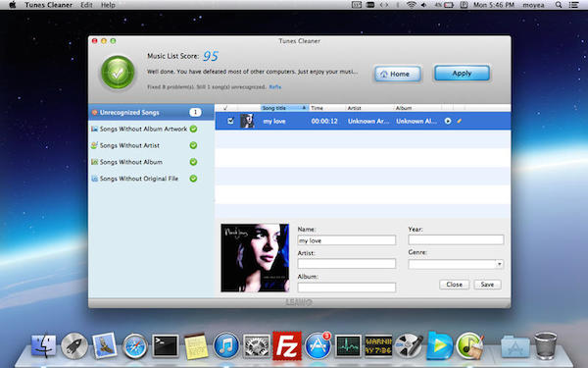Image resolution: width=588 pixels, height=368 pixels.
Task: Open iTunes from the dock
Action: click(226, 345)
